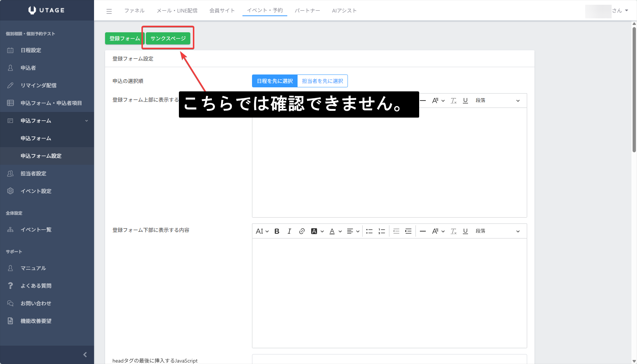637x364 pixels.
Task: Open 段落 heading dropdown in lower editor
Action: (498, 231)
